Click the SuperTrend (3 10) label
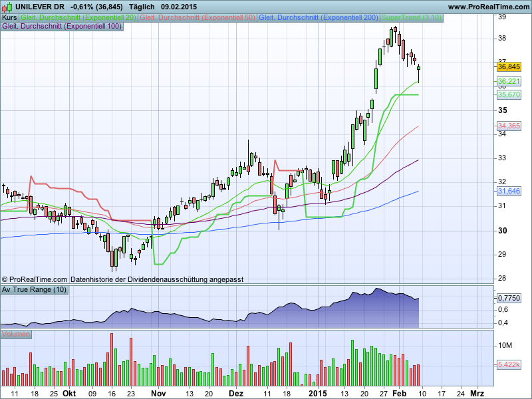Screen dimensions: 532x399 [x=412, y=18]
